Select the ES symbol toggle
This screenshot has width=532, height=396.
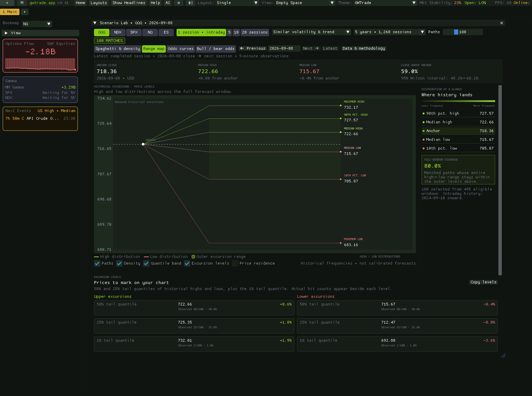[166, 32]
